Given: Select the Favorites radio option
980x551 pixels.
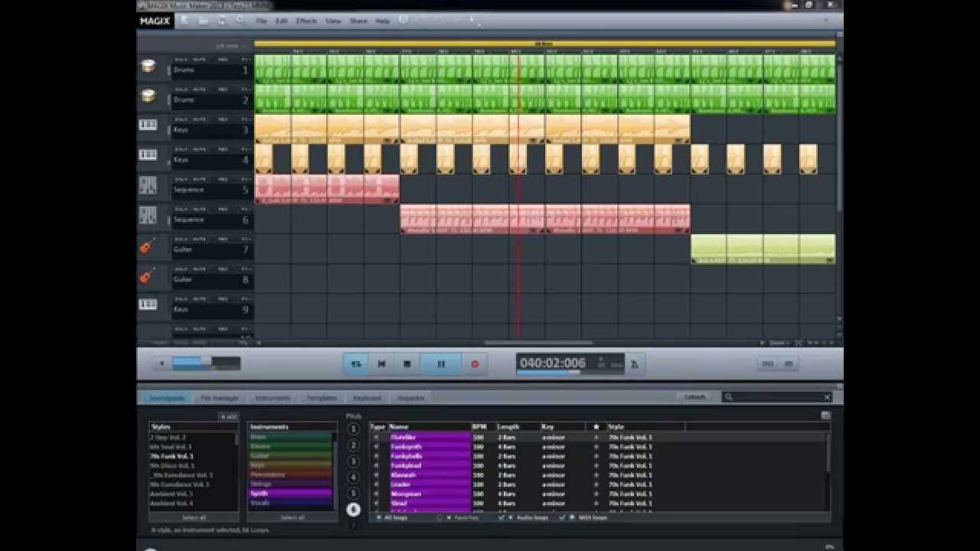Looking at the screenshot, I should (439, 517).
